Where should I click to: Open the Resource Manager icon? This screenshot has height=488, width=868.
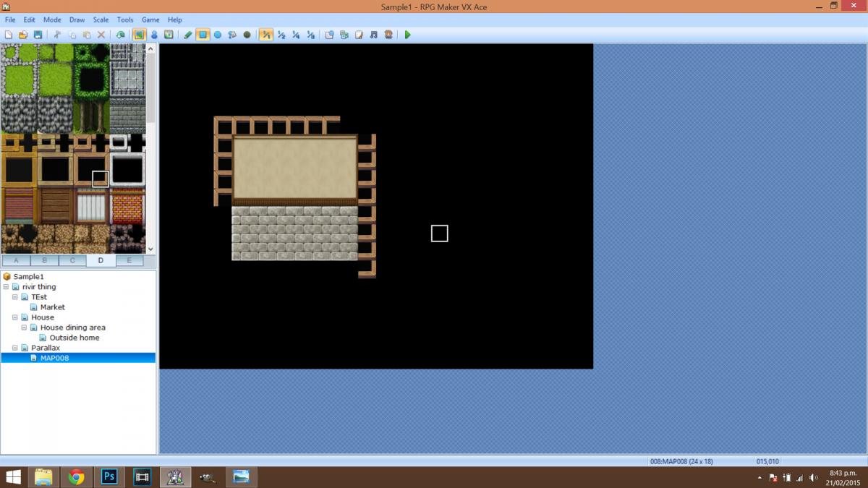[x=344, y=34]
